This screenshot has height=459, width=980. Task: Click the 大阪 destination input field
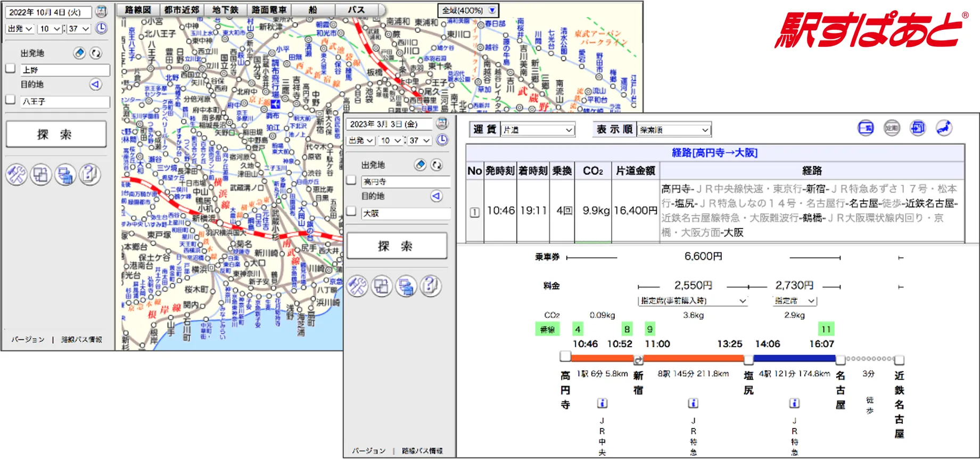(406, 214)
